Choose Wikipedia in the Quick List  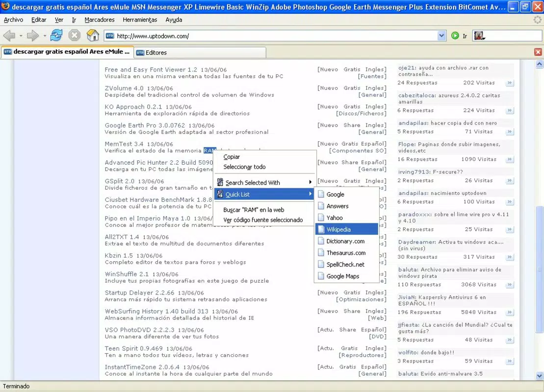click(347, 229)
